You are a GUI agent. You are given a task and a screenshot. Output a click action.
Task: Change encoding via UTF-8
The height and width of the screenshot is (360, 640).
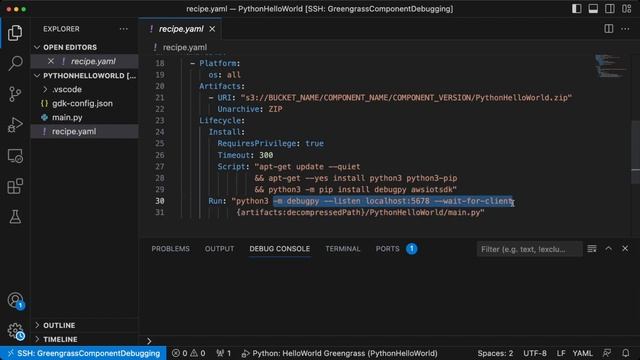(x=535, y=353)
